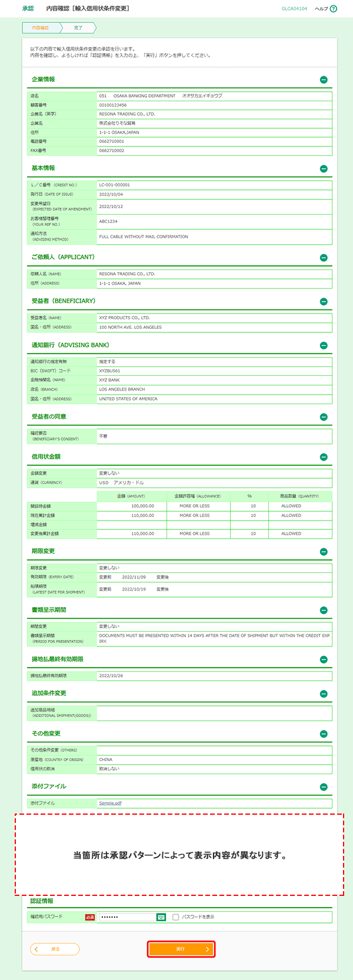Collapse the 信用状金額 section

(324, 457)
